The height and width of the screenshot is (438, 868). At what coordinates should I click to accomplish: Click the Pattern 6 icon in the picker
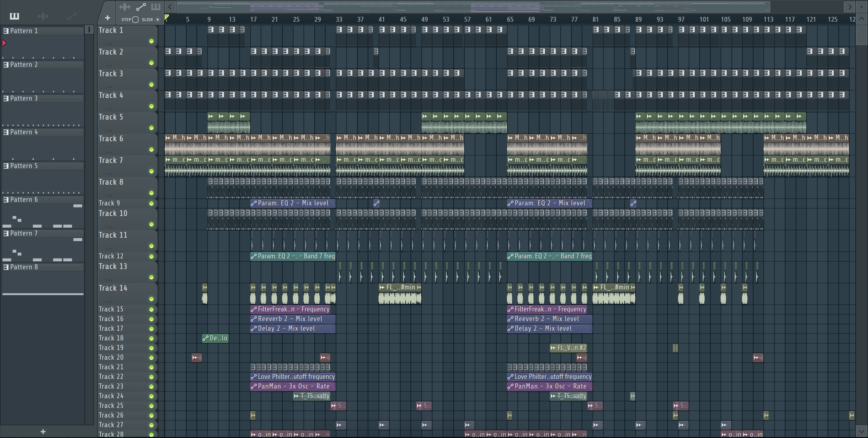[x=6, y=199]
